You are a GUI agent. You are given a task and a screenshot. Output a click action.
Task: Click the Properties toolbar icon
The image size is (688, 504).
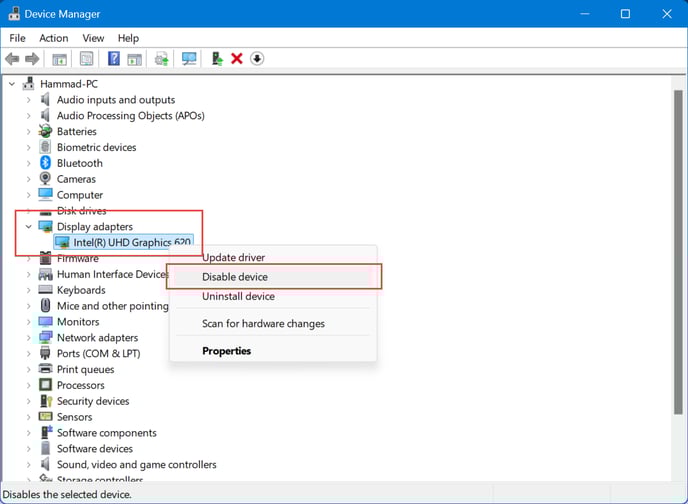point(87,59)
